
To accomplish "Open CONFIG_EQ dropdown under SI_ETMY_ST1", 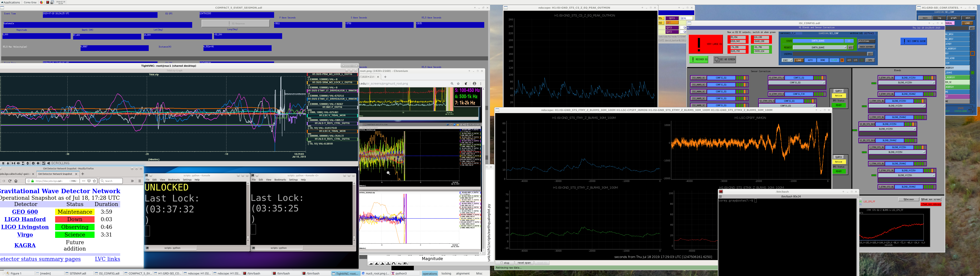I will (797, 83).
